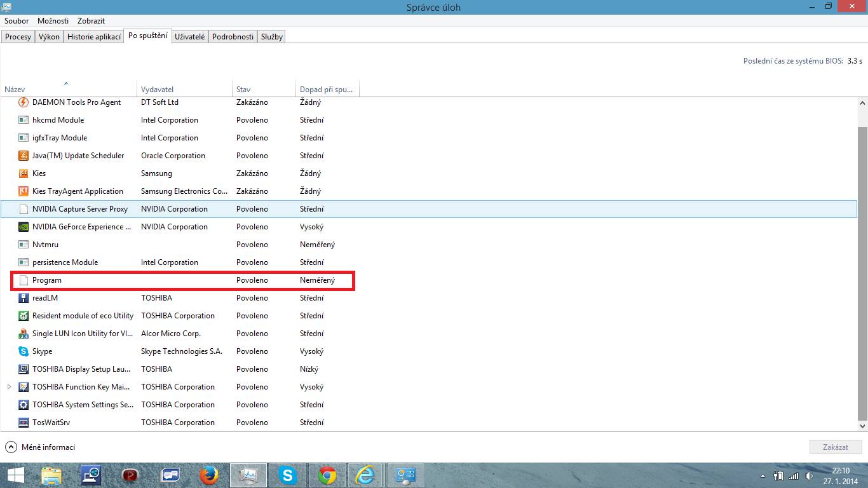Switch to the Podrobnosti tab
Image resolution: width=868 pixels, height=488 pixels.
click(233, 37)
